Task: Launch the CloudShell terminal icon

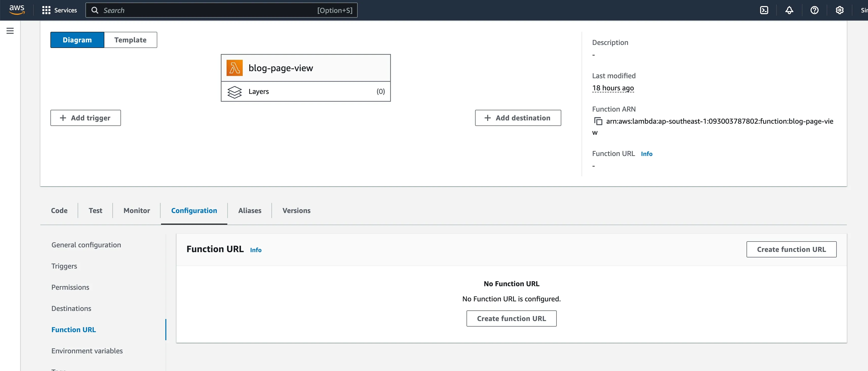Action: pyautogui.click(x=764, y=10)
